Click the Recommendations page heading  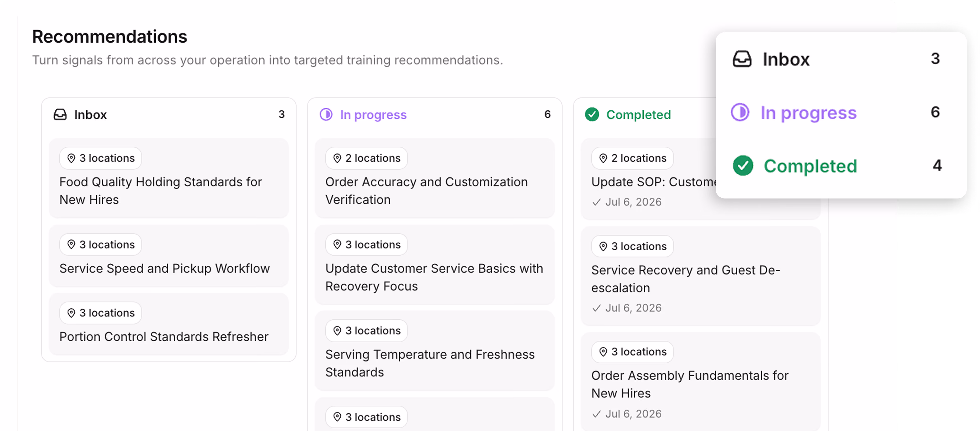[110, 37]
